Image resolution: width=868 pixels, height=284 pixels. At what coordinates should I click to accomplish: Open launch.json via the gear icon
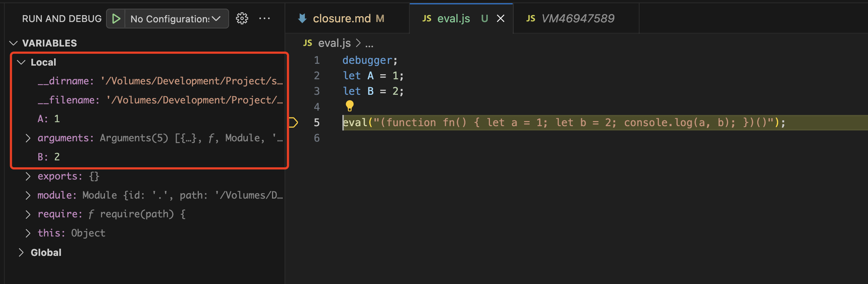242,18
